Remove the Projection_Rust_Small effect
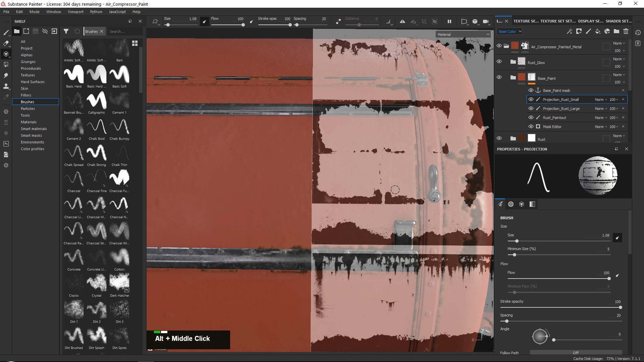The height and width of the screenshot is (362, 644). [623, 100]
